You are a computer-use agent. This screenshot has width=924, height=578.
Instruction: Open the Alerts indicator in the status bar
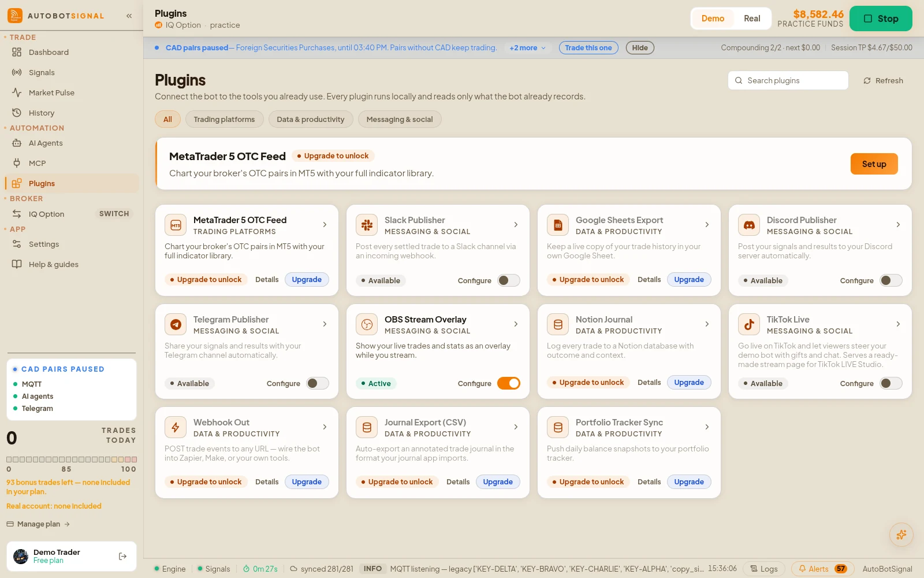[x=822, y=569]
